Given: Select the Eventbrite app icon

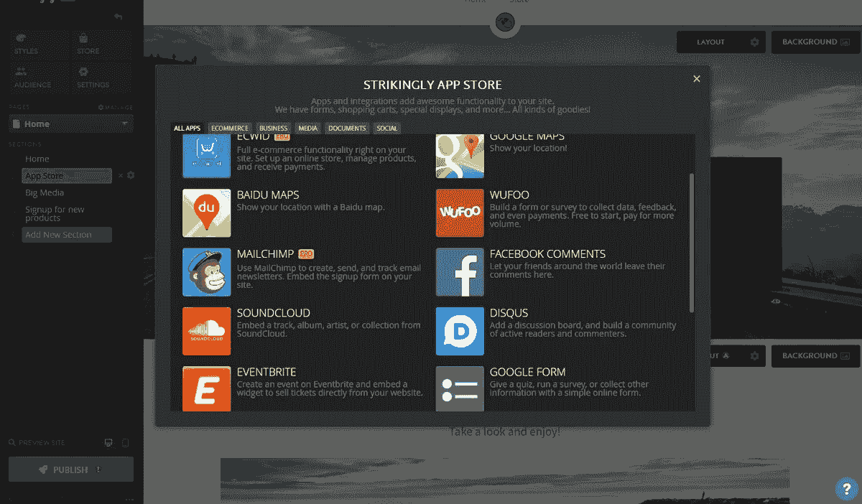Looking at the screenshot, I should [206, 390].
